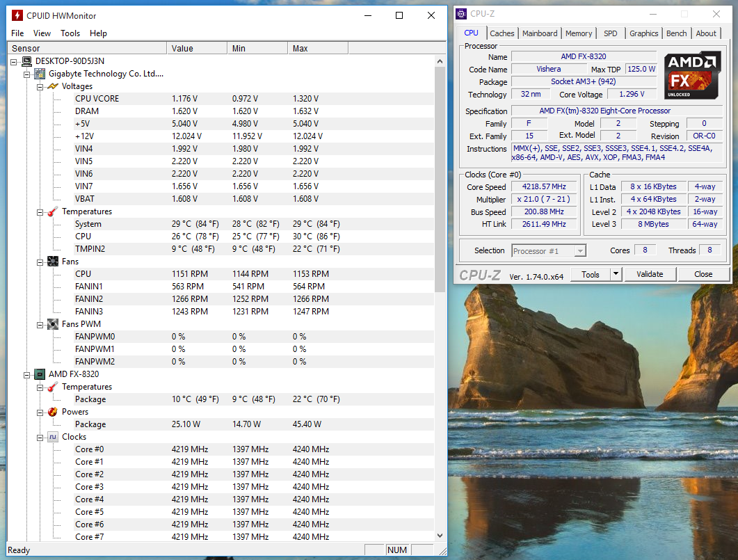Click the Min column header
This screenshot has width=738, height=560.
(x=257, y=48)
